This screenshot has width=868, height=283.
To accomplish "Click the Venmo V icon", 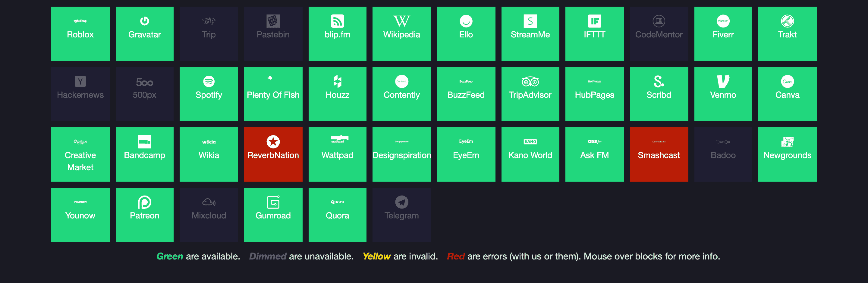I will [723, 81].
